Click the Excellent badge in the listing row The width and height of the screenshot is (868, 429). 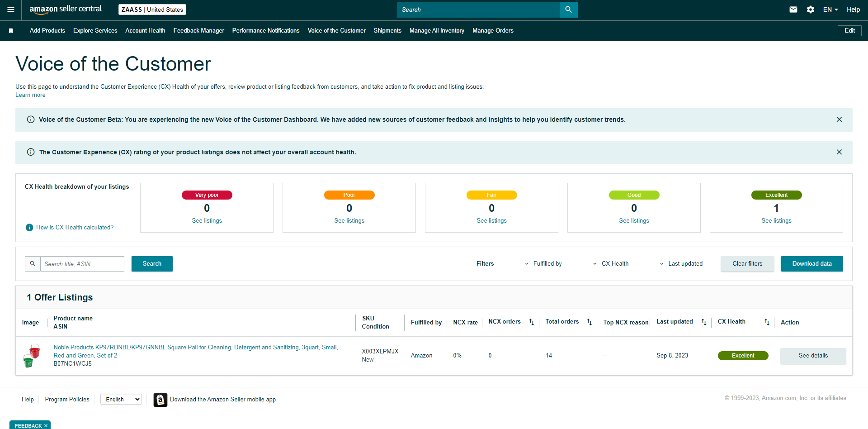coord(743,356)
